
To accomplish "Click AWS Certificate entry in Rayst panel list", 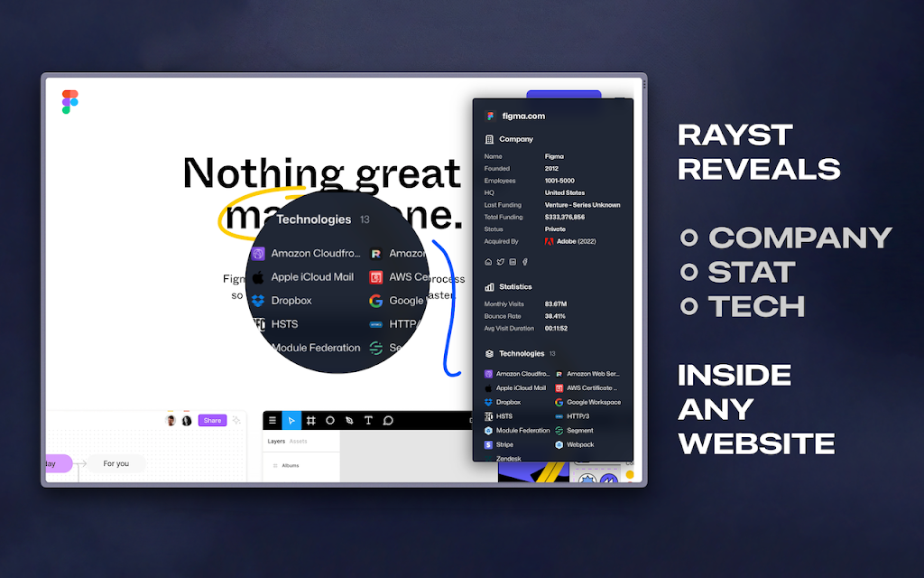I will point(586,388).
